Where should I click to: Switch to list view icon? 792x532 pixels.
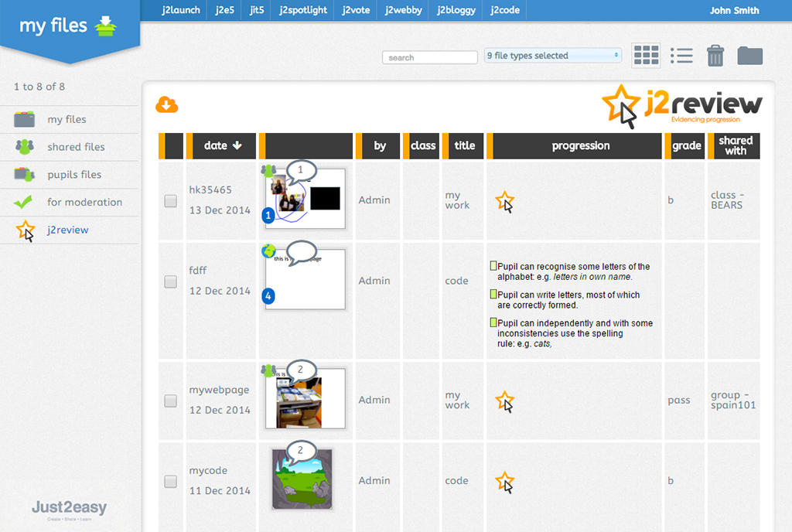pyautogui.click(x=681, y=55)
